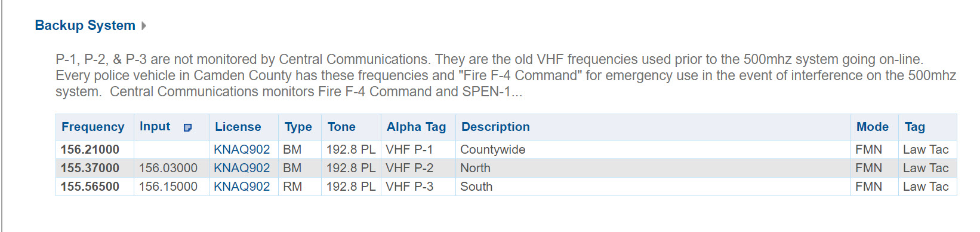The image size is (980, 232).
Task: Open KNAQ902 license for VHF P-1
Action: [x=242, y=149]
